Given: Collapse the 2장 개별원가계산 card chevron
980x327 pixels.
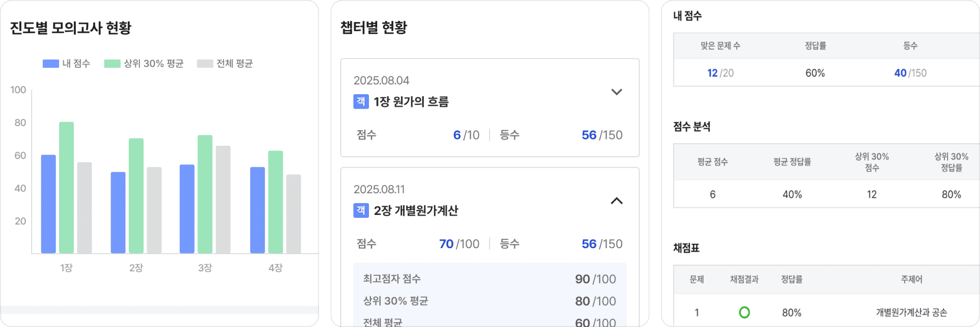Looking at the screenshot, I should [x=616, y=201].
